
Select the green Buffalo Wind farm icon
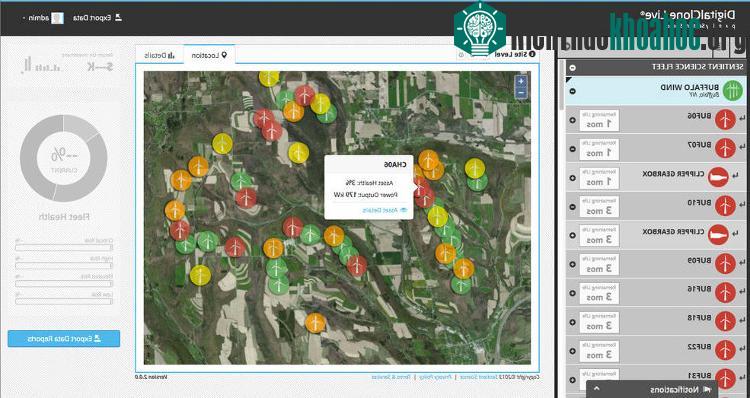click(x=732, y=90)
